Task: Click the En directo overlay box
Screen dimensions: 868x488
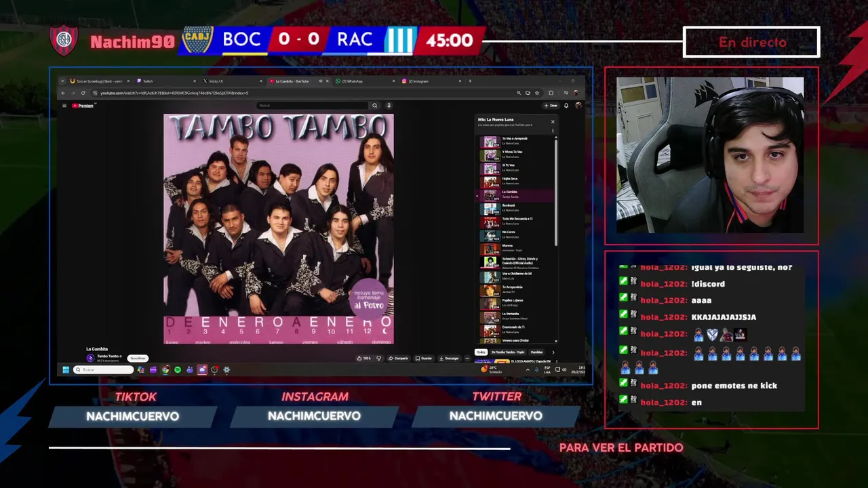Action: click(751, 42)
